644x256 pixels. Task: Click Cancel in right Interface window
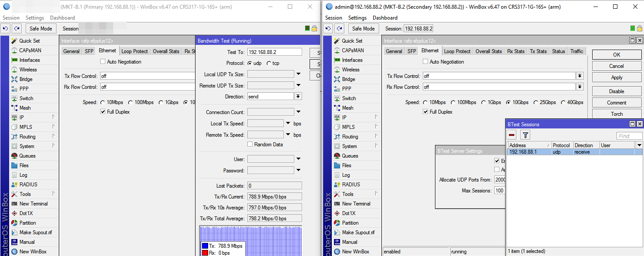617,66
